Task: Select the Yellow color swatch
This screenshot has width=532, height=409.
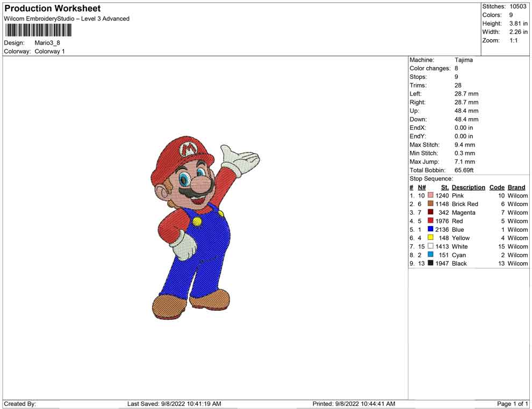Action: (430, 238)
